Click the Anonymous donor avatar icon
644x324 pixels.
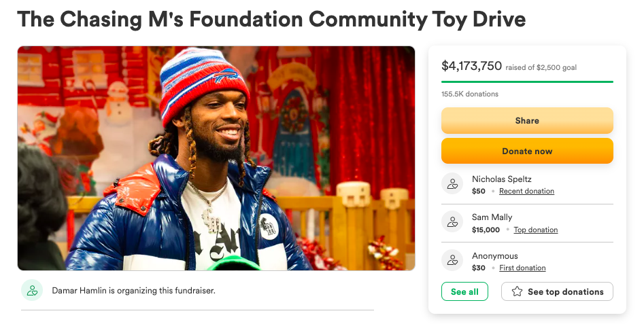(x=452, y=260)
